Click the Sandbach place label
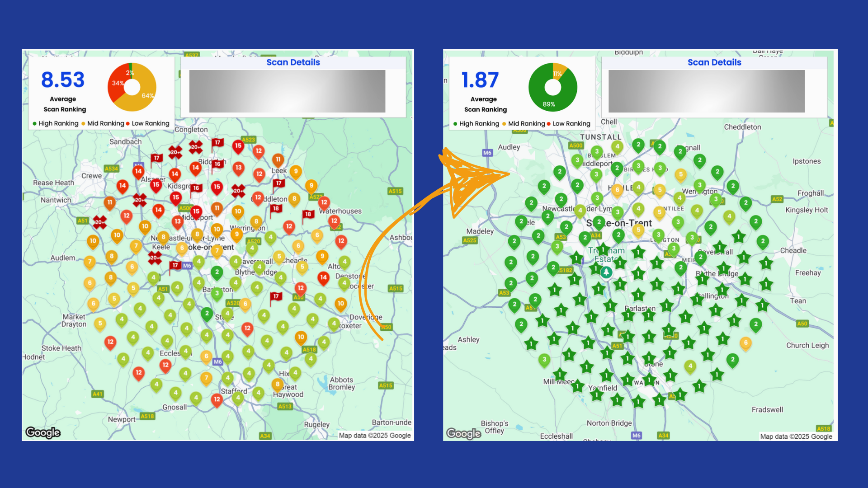The width and height of the screenshot is (868, 488). [x=125, y=141]
